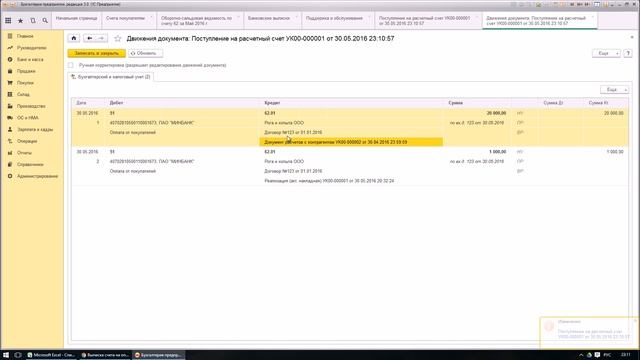Navigate forward with right arrow button
Viewport: 640px width, 360px height.
tap(102, 38)
